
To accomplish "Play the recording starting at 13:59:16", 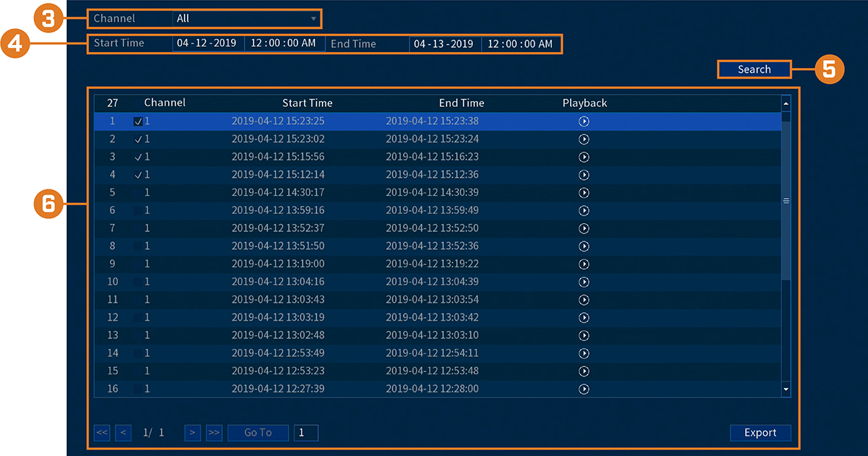I will coord(584,210).
